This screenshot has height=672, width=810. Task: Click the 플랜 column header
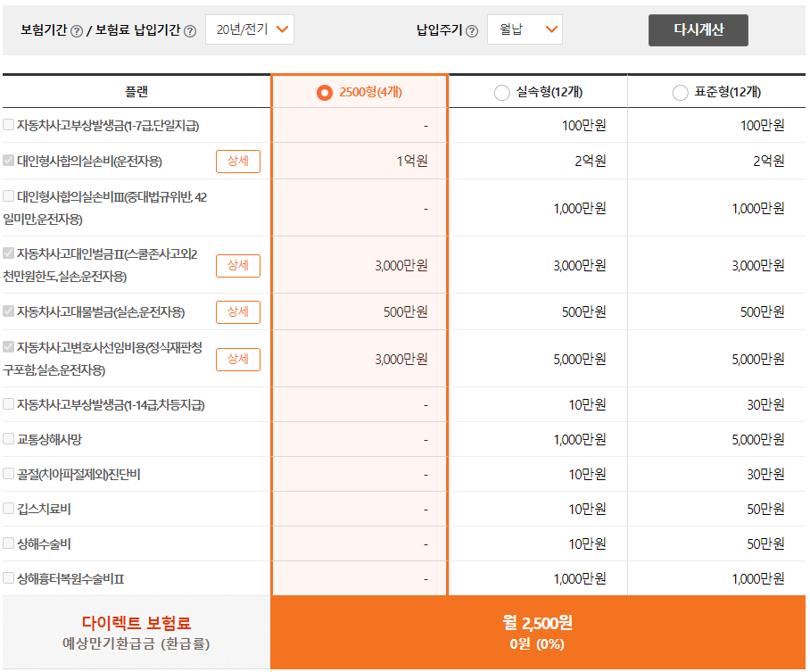pos(136,92)
